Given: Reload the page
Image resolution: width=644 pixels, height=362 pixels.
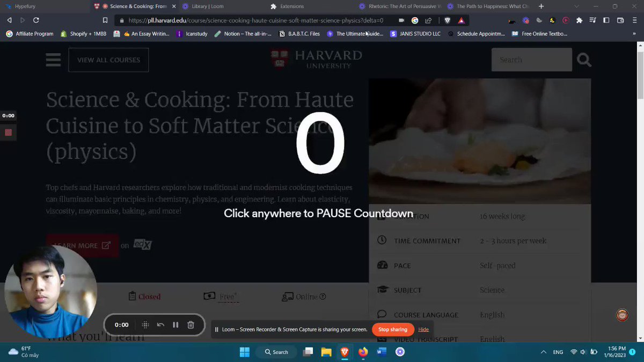Looking at the screenshot, I should tap(36, 20).
